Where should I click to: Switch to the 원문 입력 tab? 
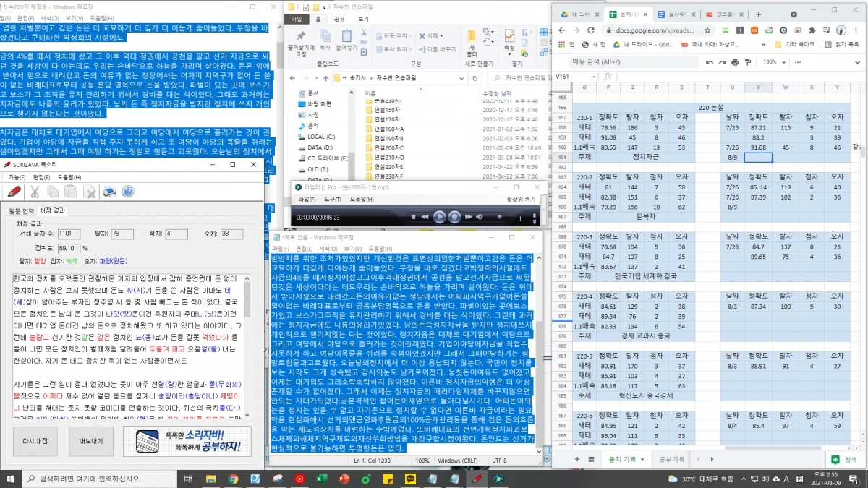point(22,210)
